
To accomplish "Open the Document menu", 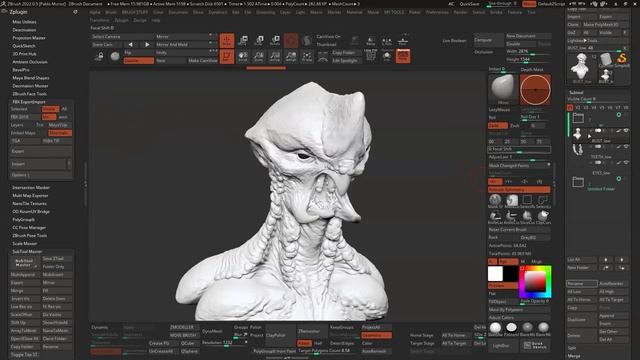I will (x=178, y=12).
